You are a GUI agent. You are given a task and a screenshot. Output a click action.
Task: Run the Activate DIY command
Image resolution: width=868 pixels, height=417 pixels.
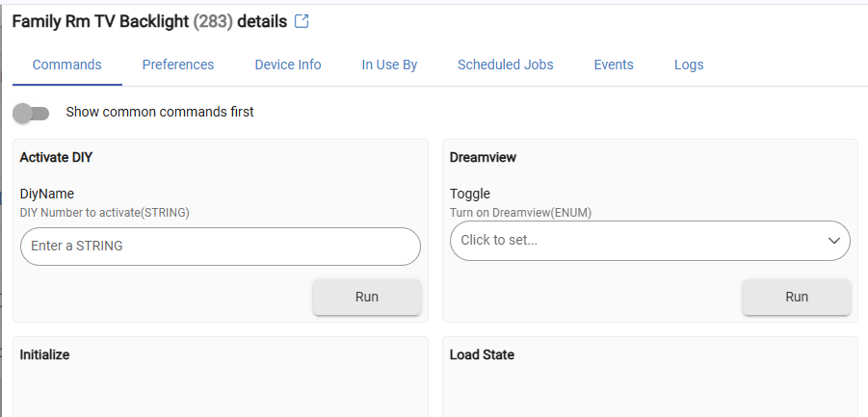pos(367,297)
